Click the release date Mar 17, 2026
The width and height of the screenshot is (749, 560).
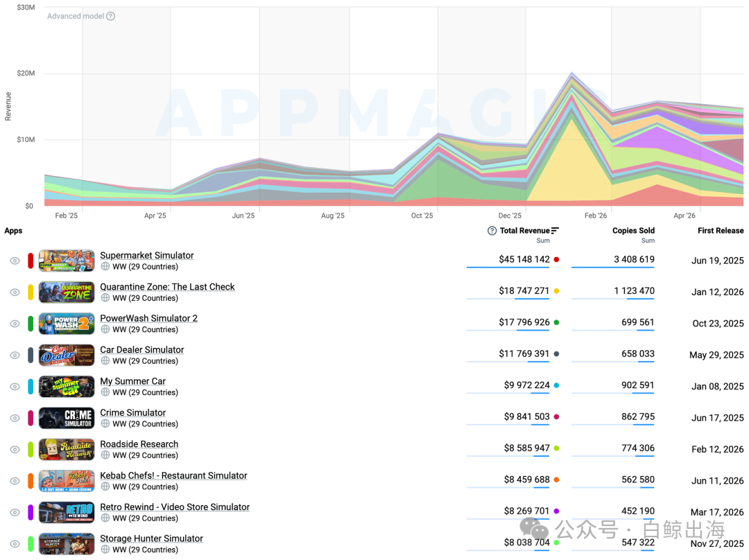(x=717, y=512)
